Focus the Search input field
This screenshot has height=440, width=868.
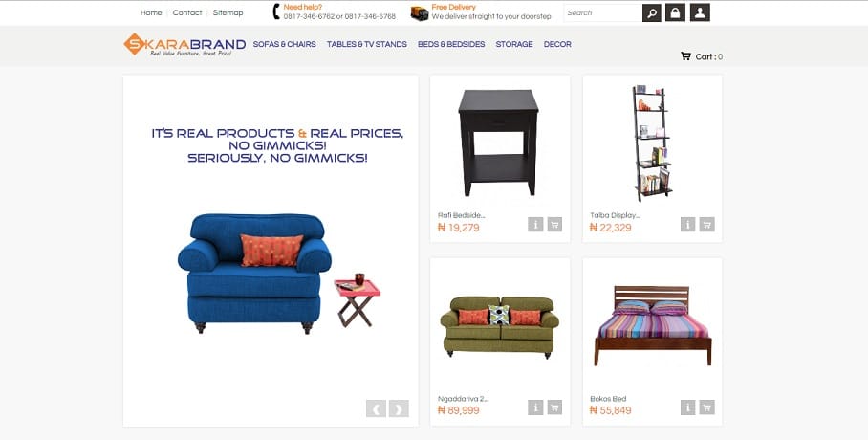coord(603,12)
